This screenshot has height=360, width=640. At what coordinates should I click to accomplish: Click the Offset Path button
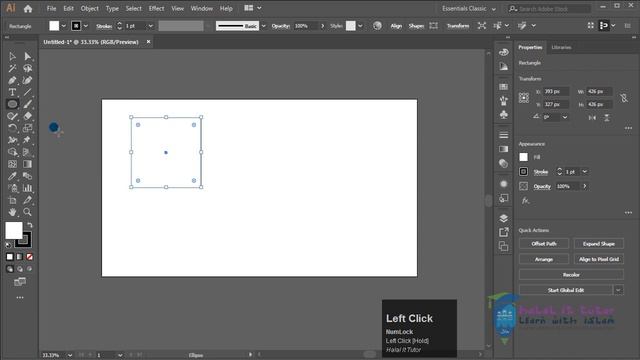[x=544, y=244]
